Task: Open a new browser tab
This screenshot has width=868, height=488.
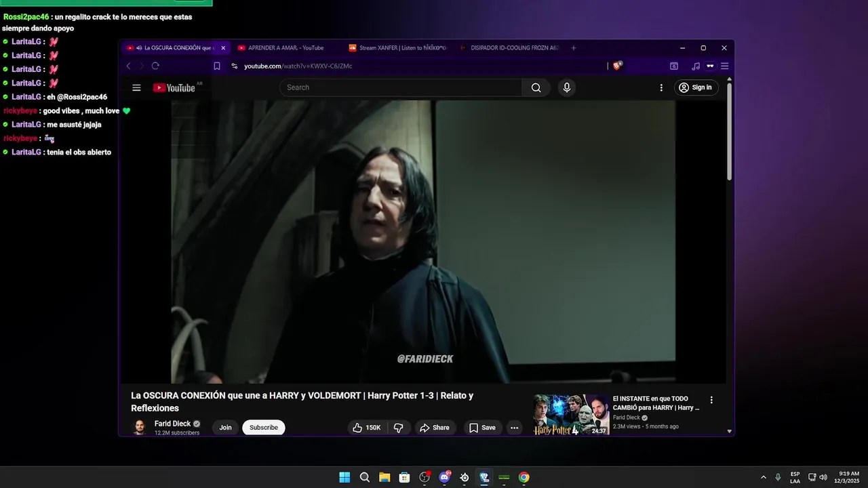Action: (574, 48)
